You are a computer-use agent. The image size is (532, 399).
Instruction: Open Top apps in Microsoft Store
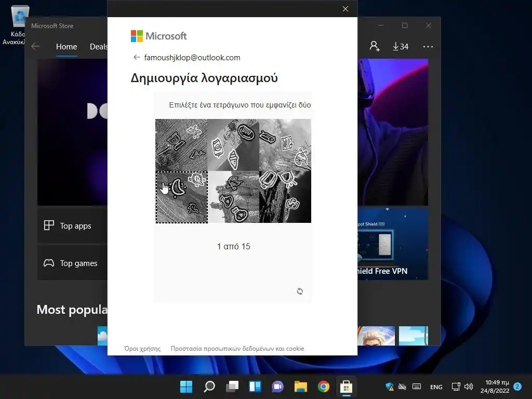pyautogui.click(x=72, y=225)
